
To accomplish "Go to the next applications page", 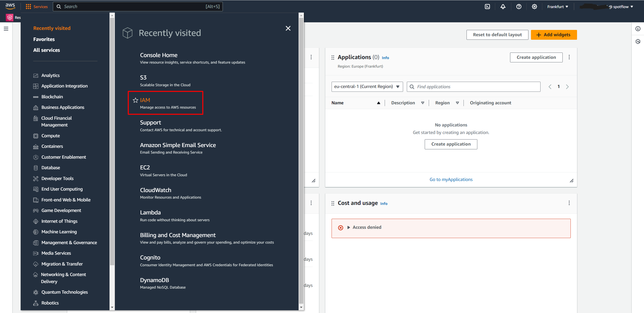I will coord(567,87).
